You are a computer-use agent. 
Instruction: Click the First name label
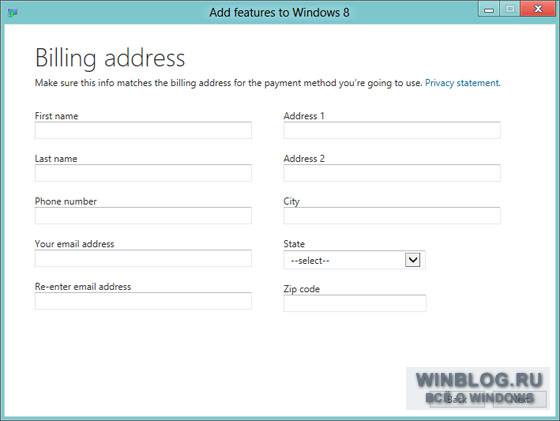pyautogui.click(x=56, y=116)
